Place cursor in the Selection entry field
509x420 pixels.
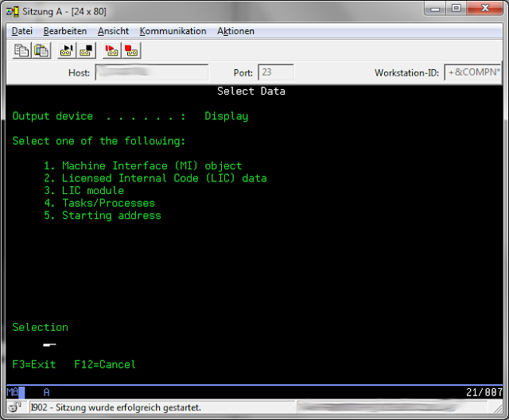pos(49,344)
